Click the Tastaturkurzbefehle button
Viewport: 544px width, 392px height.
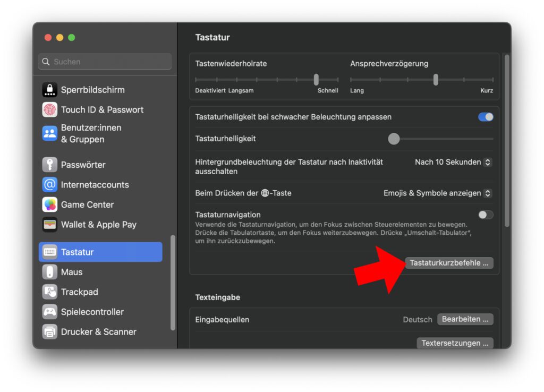click(x=449, y=263)
